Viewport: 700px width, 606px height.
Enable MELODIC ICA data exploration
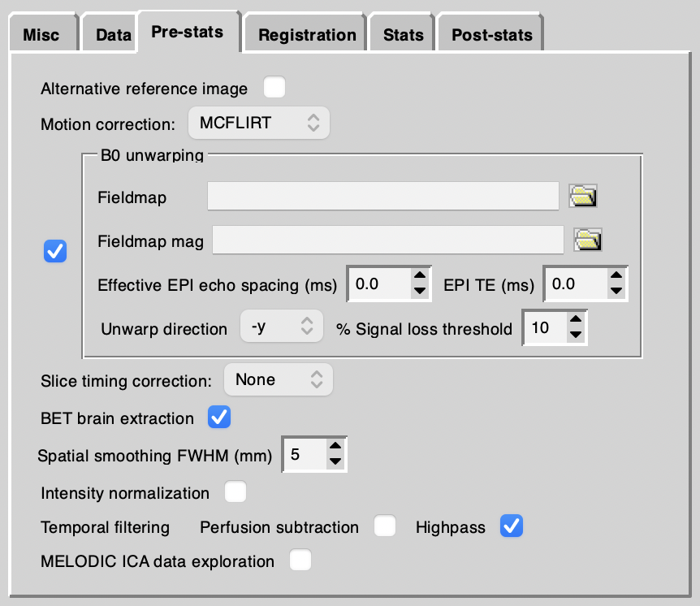click(300, 561)
